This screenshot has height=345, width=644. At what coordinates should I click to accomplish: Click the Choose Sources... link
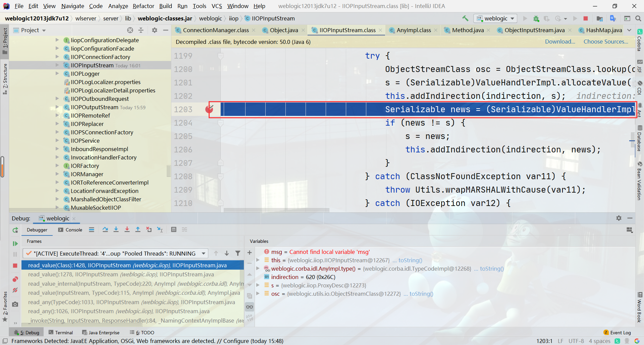606,42
